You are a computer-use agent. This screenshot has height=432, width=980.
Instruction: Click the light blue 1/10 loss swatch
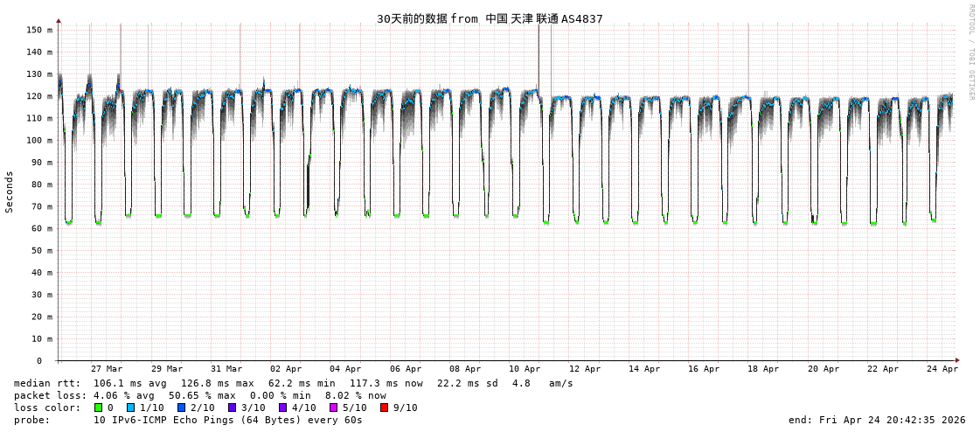coord(130,408)
